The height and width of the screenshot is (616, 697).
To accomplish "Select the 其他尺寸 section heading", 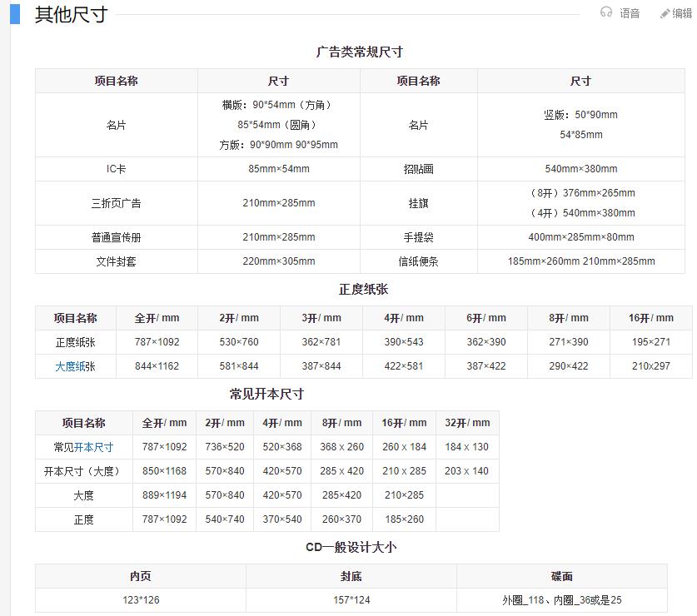I will pyautogui.click(x=71, y=14).
